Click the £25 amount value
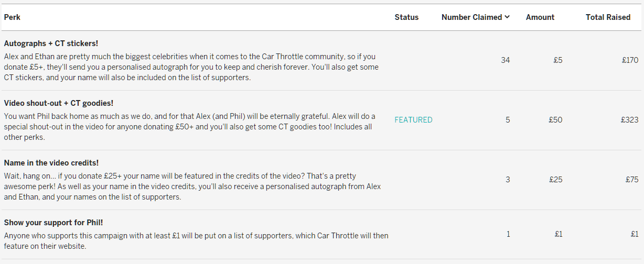644x264 pixels. click(x=555, y=180)
